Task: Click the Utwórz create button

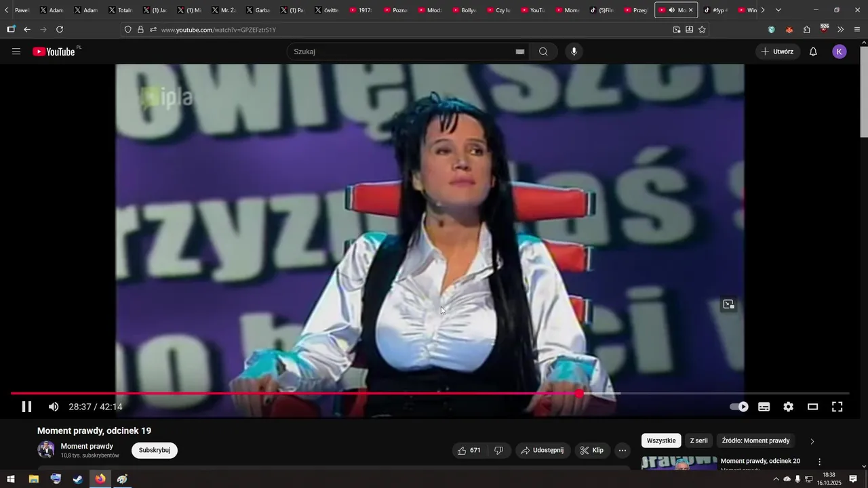Action: [777, 52]
